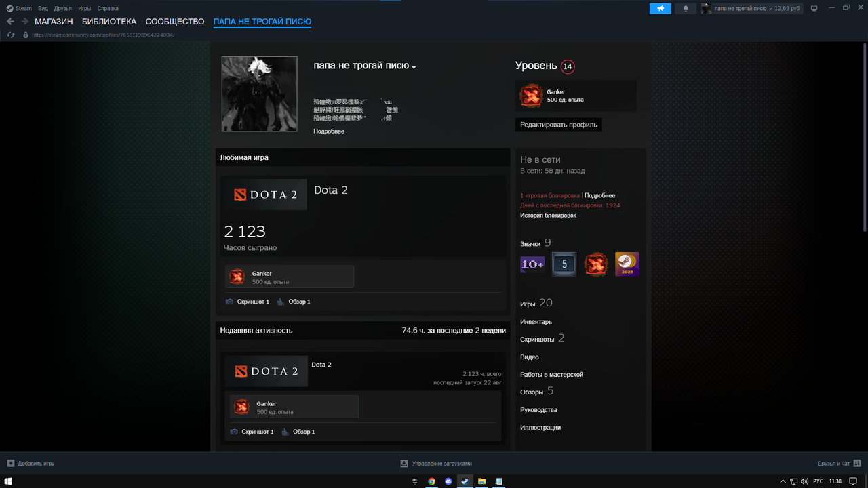Switch to the БИБЛИОТЕКА tab
Screen dimensions: 868x488
109,22
